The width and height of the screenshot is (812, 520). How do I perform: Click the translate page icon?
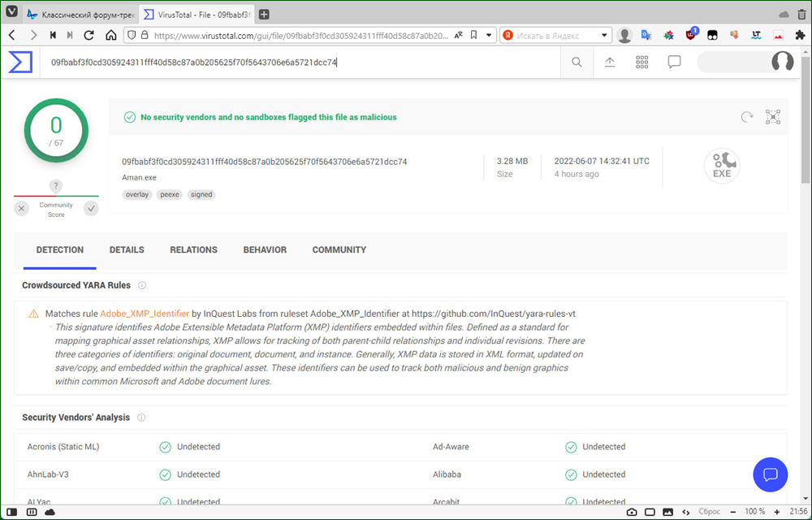click(x=458, y=35)
